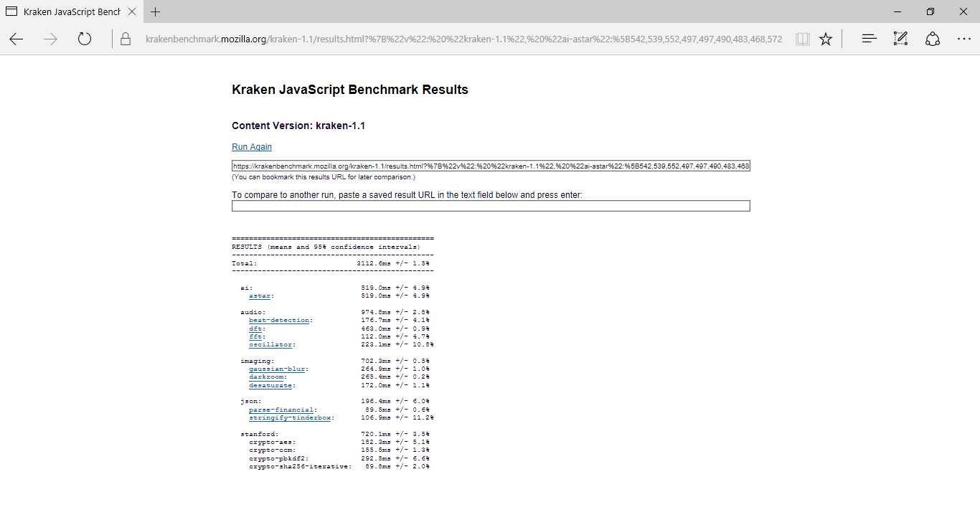Screen dimensions: 980x520
Task: Click the 'stanford:' category label
Action: (x=260, y=434)
